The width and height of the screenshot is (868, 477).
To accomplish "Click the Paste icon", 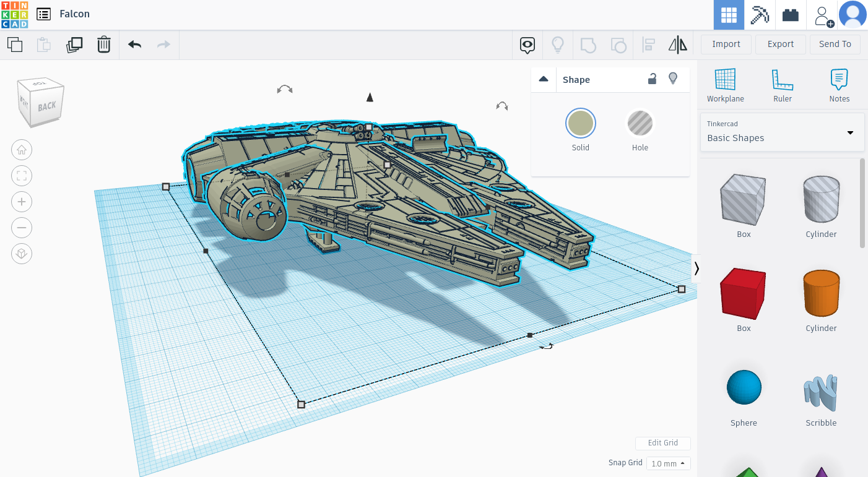I will coord(43,45).
